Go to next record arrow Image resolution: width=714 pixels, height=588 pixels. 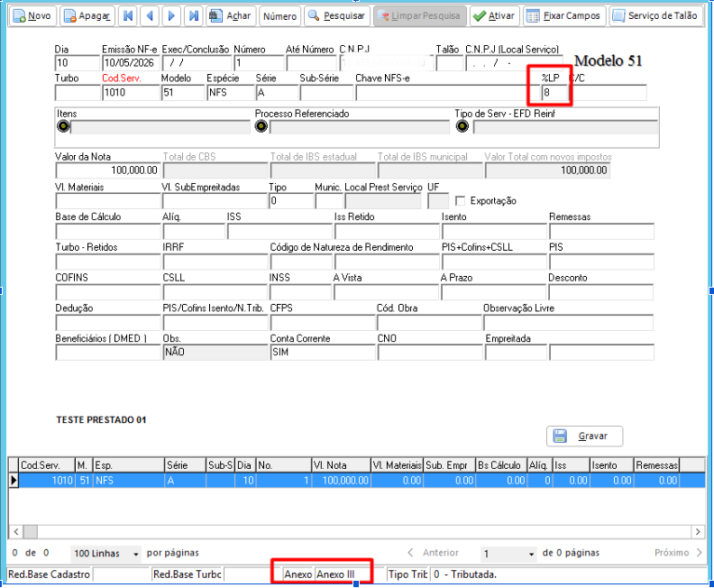[171, 16]
